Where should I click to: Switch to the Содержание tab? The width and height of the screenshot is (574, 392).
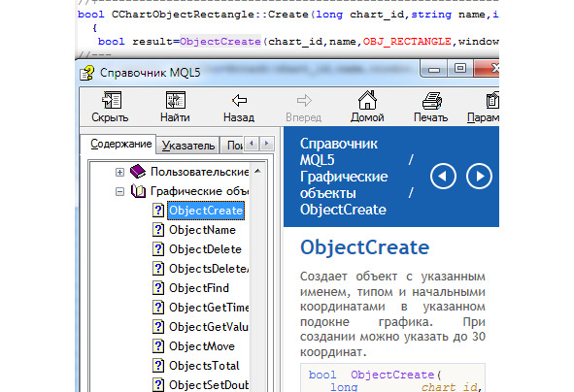coord(121,144)
